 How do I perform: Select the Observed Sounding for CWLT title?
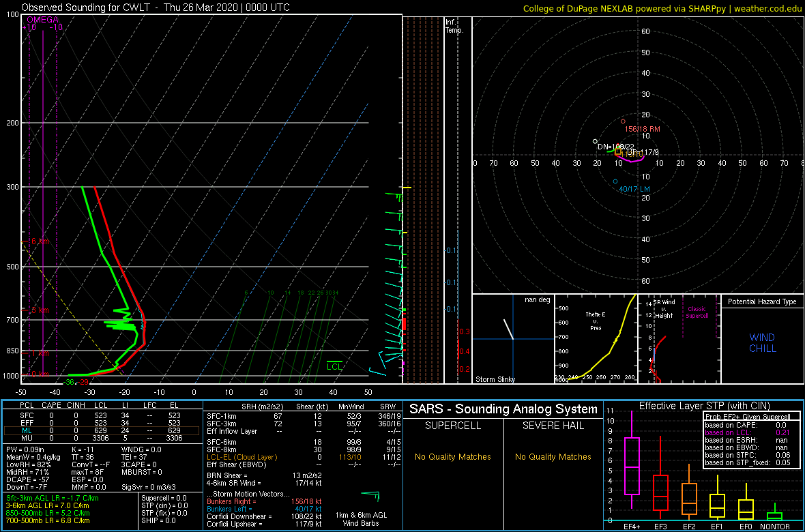pyautogui.click(x=156, y=8)
